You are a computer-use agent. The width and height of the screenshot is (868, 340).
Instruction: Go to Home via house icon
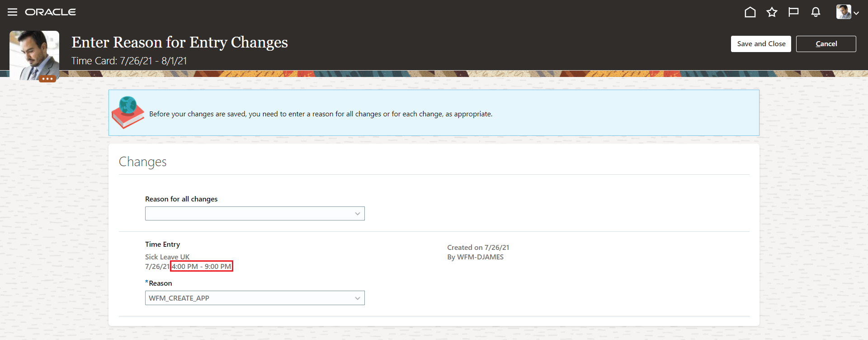750,12
